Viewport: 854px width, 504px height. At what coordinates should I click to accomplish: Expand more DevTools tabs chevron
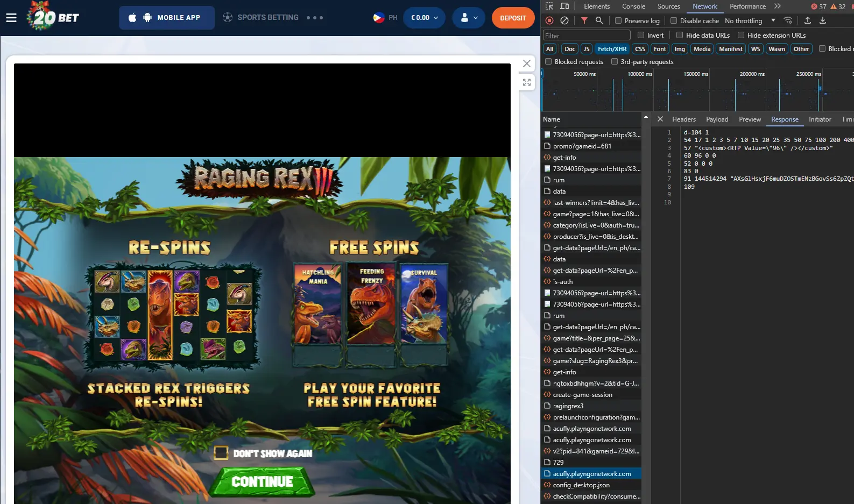pyautogui.click(x=778, y=6)
